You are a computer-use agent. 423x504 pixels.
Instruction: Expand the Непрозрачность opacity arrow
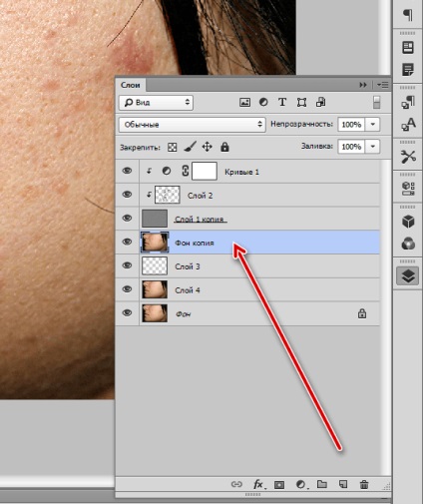point(373,125)
